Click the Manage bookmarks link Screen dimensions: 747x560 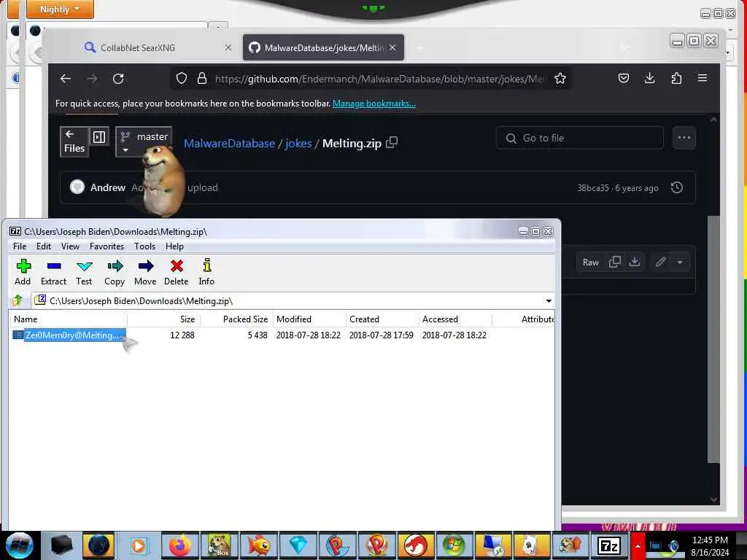pos(374,104)
